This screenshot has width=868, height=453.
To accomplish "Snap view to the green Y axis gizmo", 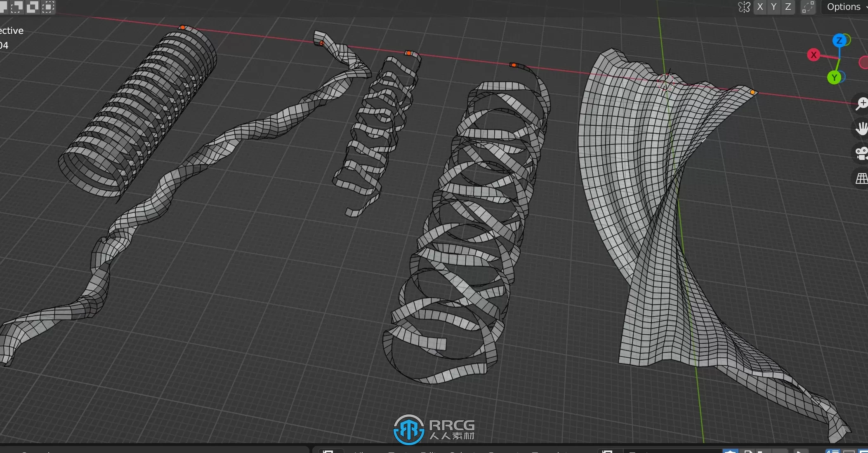I will 834,77.
